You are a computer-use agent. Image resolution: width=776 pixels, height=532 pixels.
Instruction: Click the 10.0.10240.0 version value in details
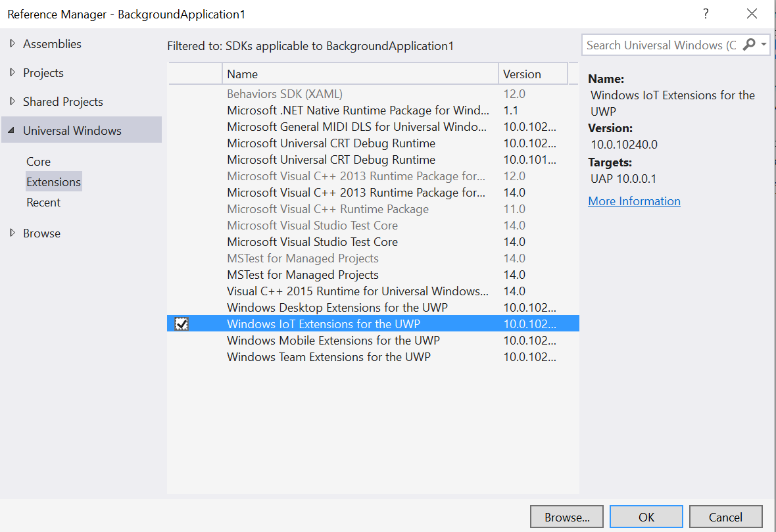624,145
